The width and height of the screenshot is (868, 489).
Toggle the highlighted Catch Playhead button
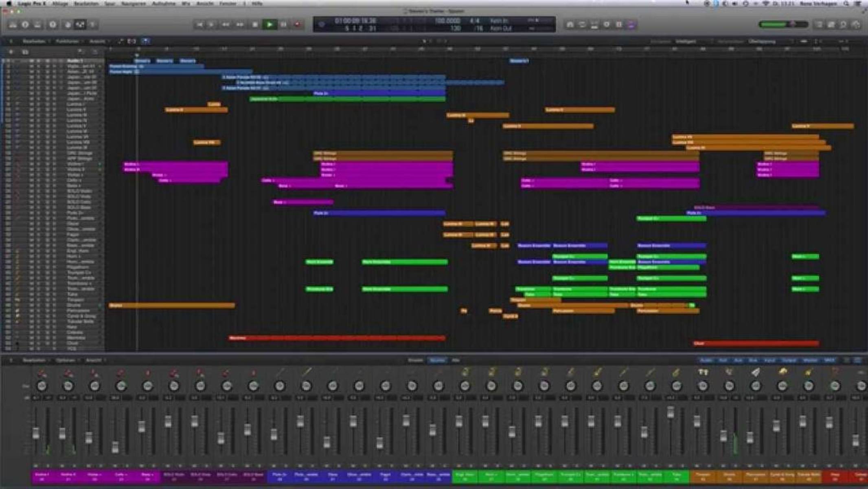[146, 41]
